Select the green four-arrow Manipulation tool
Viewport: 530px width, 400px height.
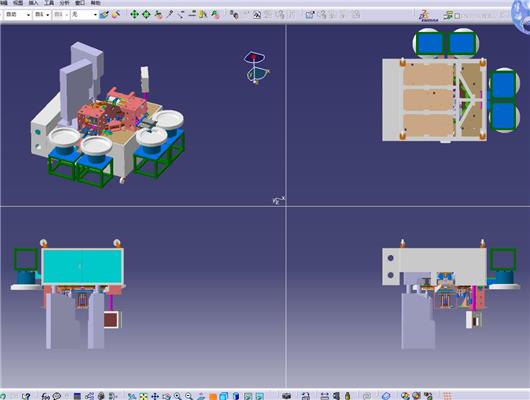coord(134,14)
